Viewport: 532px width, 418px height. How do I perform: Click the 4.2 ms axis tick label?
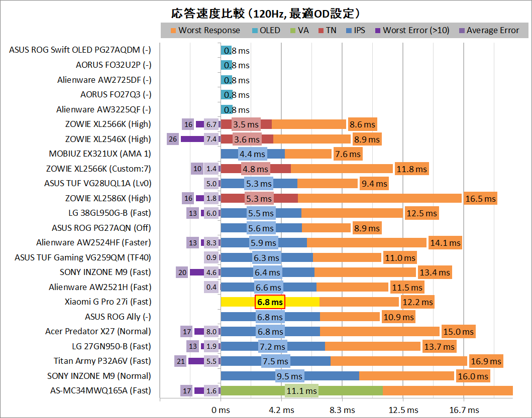coord(281,410)
